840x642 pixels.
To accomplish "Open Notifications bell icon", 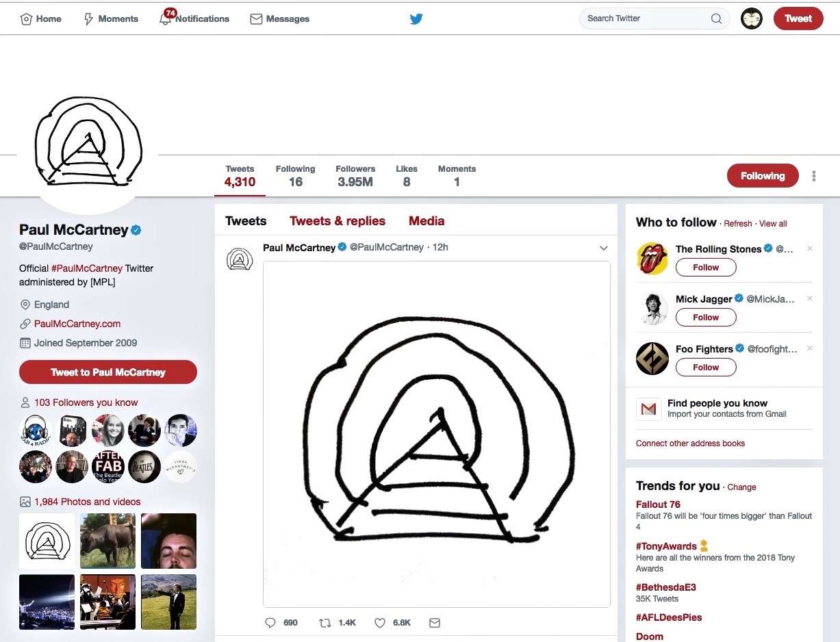I will pyautogui.click(x=166, y=18).
